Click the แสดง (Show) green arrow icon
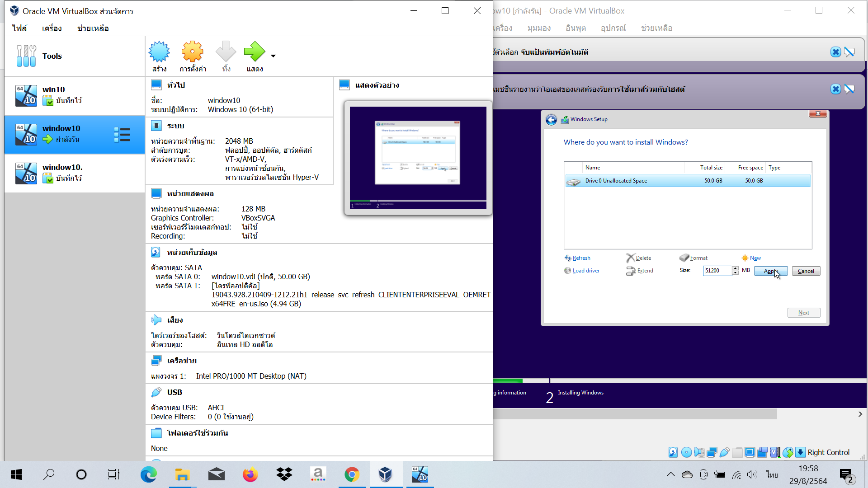This screenshot has width=868, height=488. click(x=255, y=56)
